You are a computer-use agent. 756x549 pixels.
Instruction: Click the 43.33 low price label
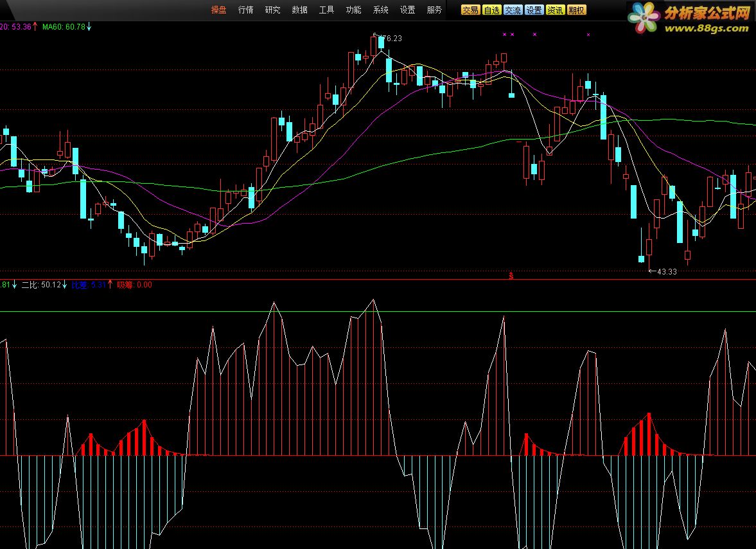point(667,271)
